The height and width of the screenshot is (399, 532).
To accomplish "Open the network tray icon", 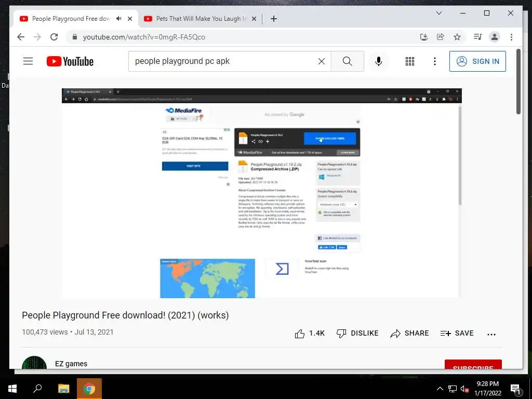I will [453, 389].
